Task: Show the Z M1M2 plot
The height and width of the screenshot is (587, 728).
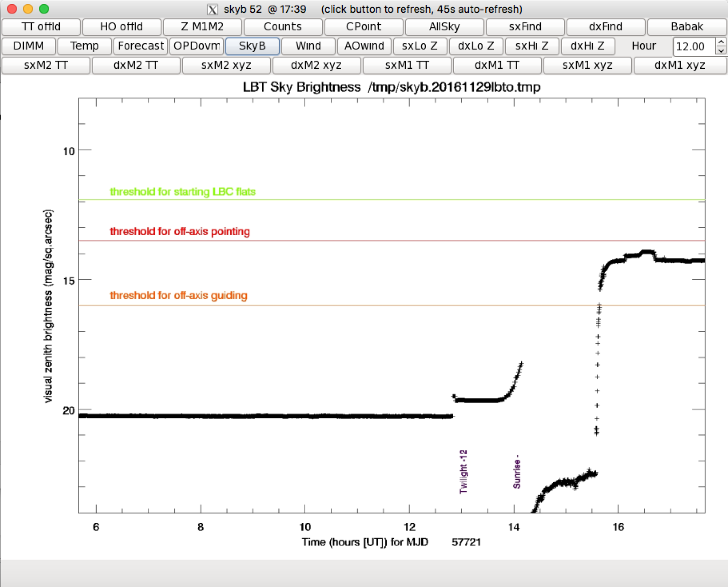Action: tap(202, 27)
